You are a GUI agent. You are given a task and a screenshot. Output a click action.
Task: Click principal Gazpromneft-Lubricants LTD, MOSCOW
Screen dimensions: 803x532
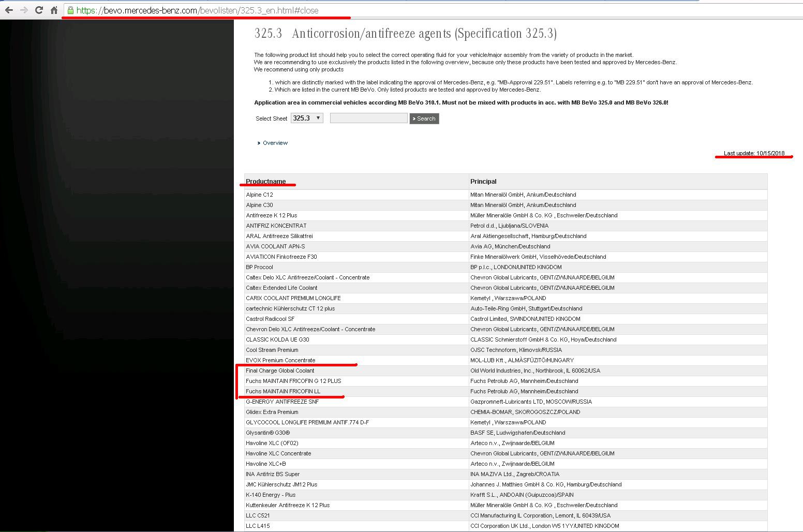pyautogui.click(x=531, y=402)
